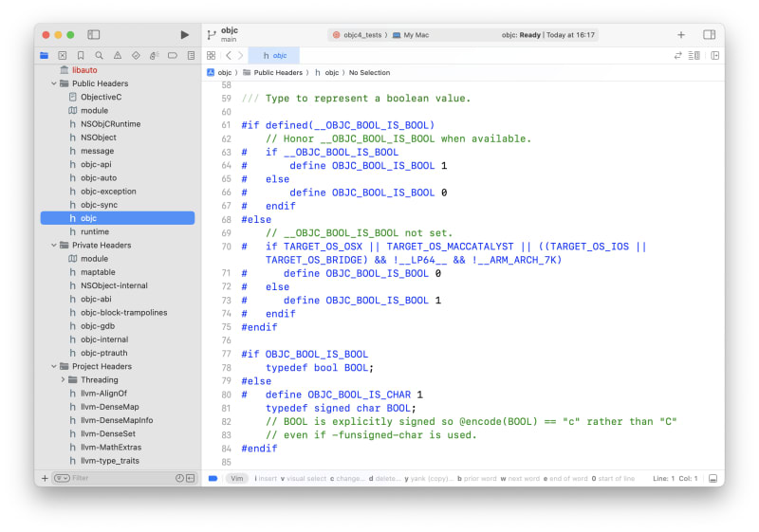Click the blue tag icon in status bar

coord(213,479)
